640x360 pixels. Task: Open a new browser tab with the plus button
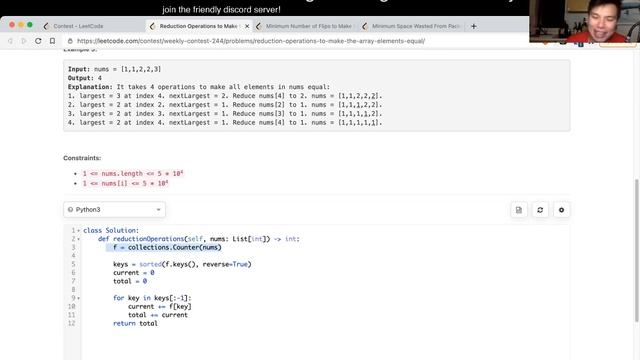[473, 26]
